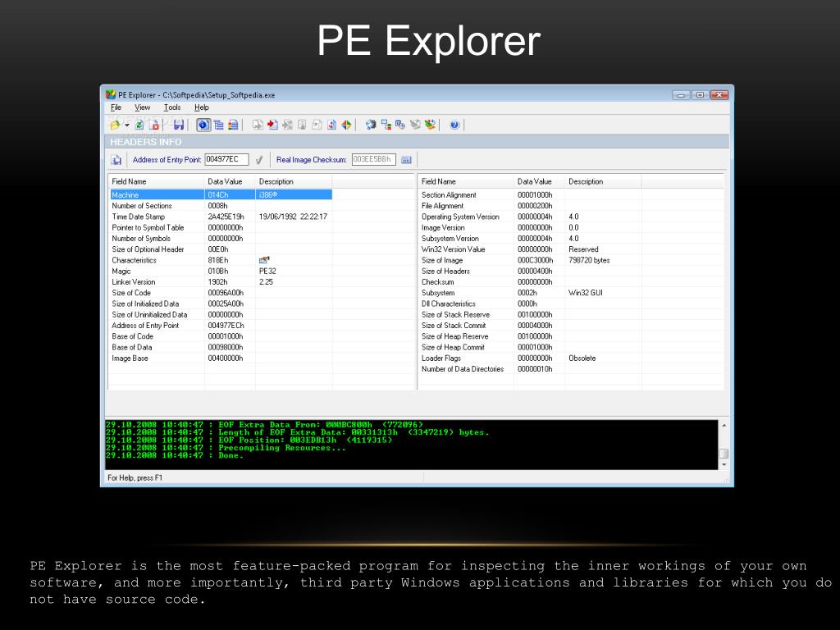The height and width of the screenshot is (630, 840).
Task: Launch the Disassembler toolbar icon
Action: pos(371,125)
